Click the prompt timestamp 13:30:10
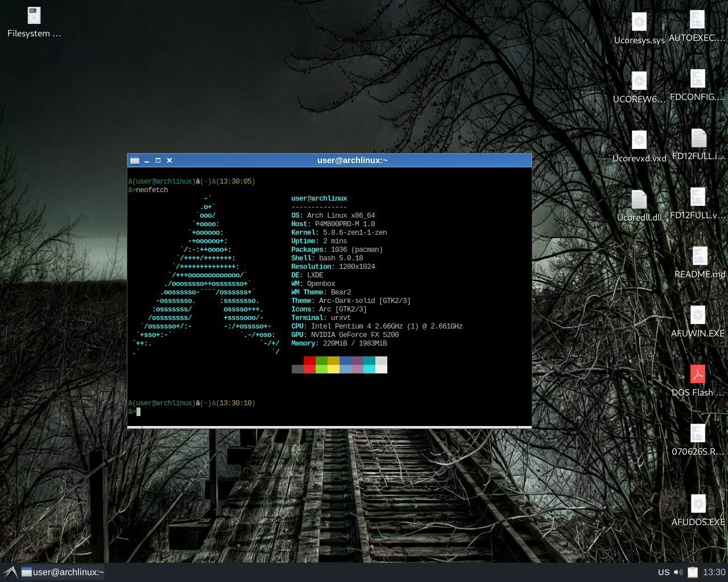This screenshot has width=728, height=582. tap(235, 403)
